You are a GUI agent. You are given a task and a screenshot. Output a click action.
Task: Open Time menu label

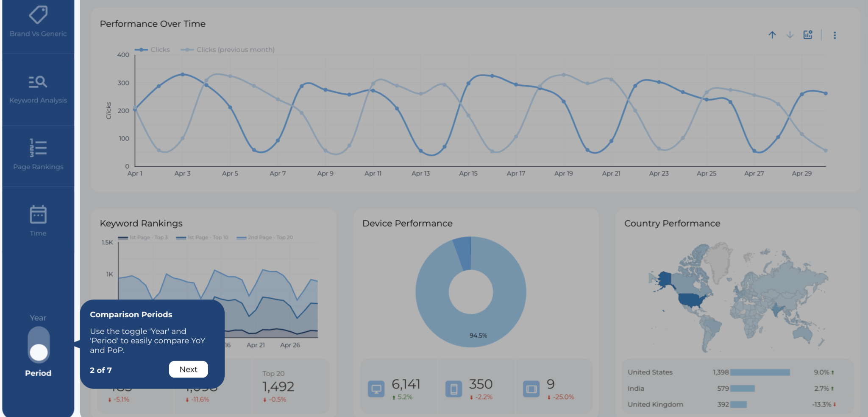tap(38, 233)
